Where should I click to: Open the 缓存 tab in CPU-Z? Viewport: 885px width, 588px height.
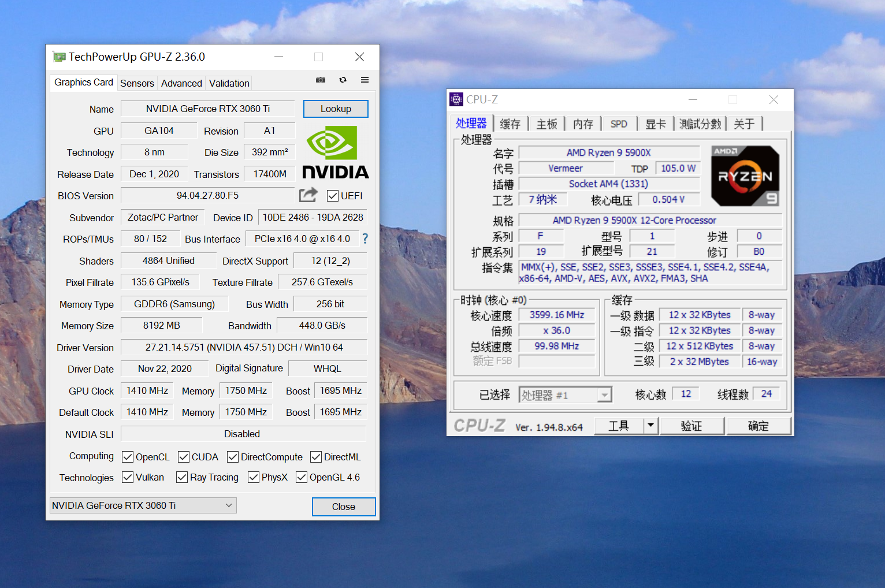(511, 123)
